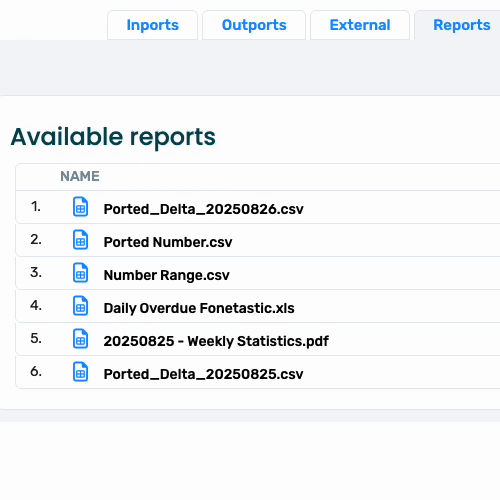Open report Ported_Delta_20250826.csv
This screenshot has width=500, height=500.
point(203,209)
